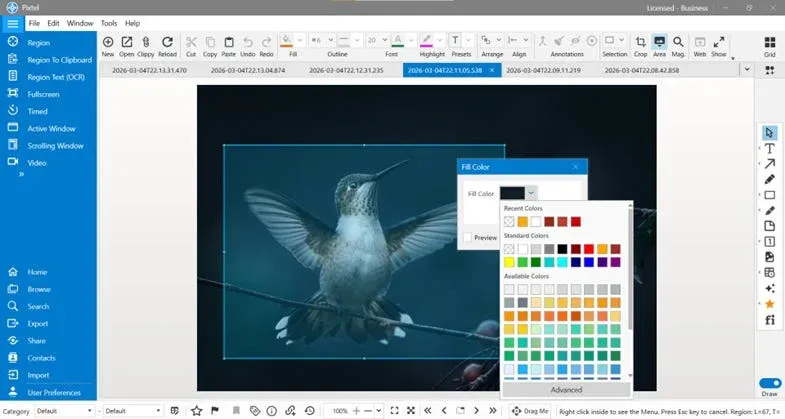Open the Tools menu
785x419 pixels.
[109, 23]
